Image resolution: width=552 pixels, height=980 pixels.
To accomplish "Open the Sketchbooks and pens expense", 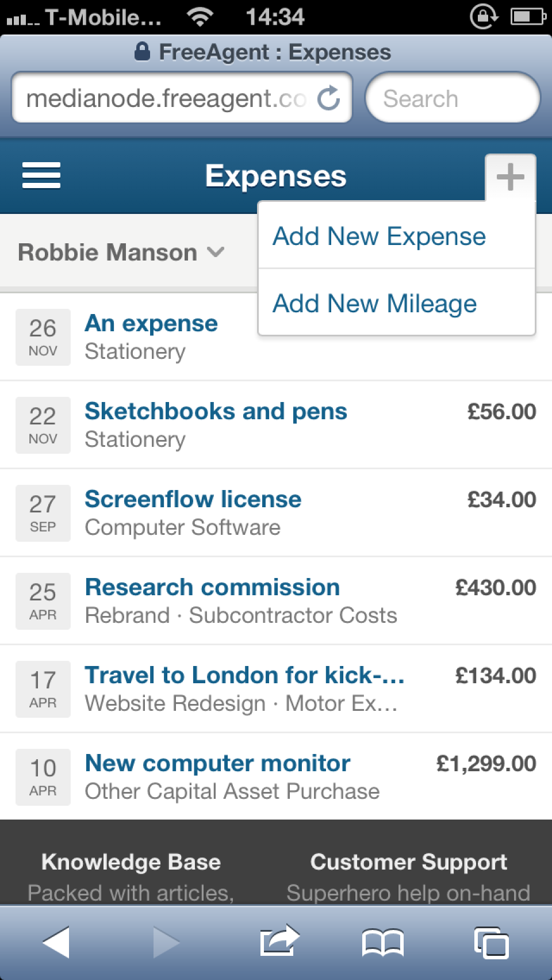I will [x=276, y=425].
